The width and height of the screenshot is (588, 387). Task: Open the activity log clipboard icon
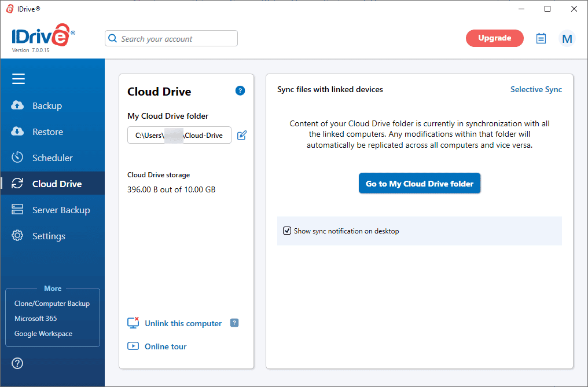pos(541,38)
